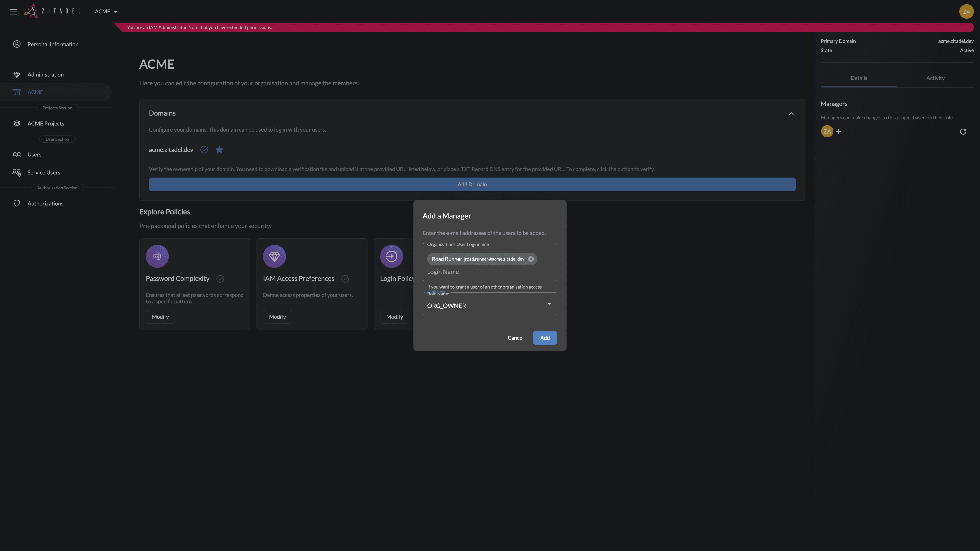
Task: Open Service Users in sidebar
Action: pyautogui.click(x=44, y=172)
